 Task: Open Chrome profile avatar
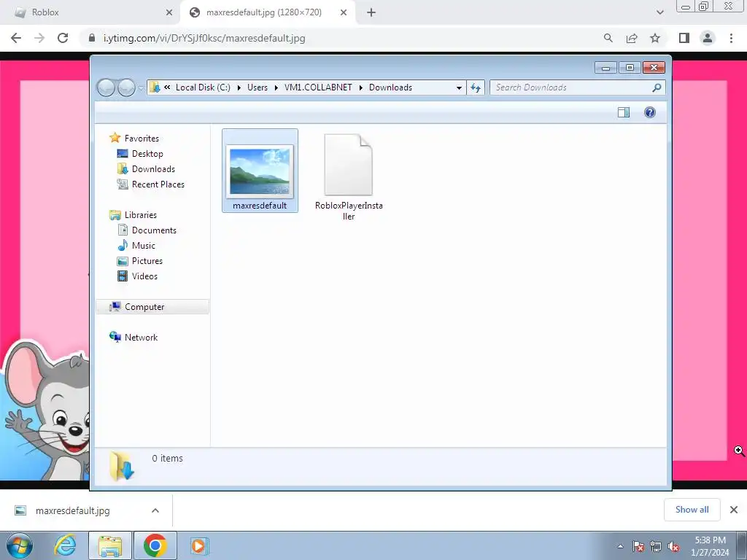(x=708, y=38)
